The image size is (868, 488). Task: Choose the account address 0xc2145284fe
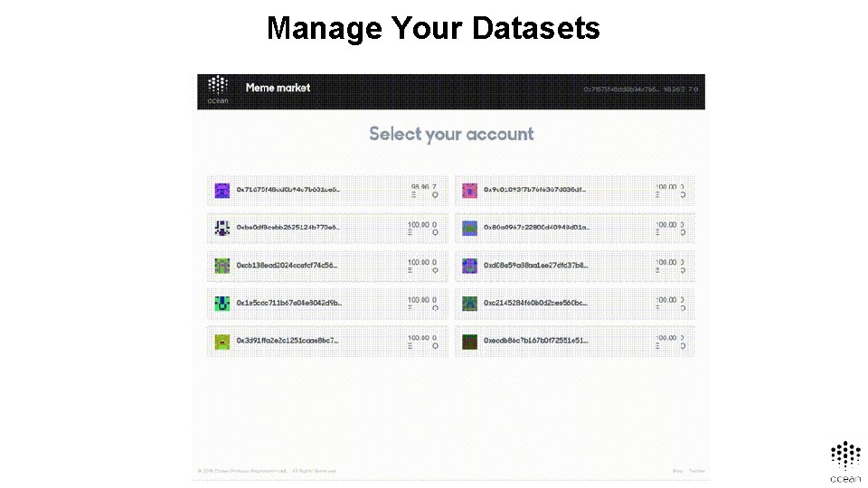(x=536, y=304)
